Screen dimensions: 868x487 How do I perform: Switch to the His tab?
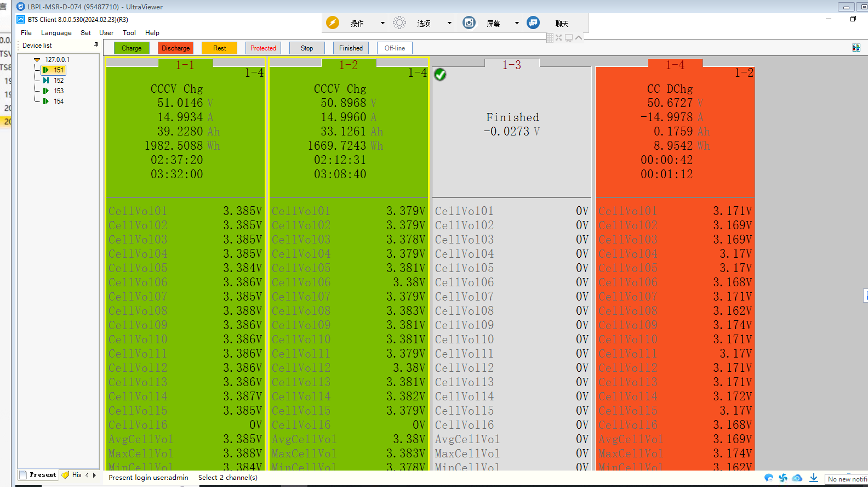[72, 475]
